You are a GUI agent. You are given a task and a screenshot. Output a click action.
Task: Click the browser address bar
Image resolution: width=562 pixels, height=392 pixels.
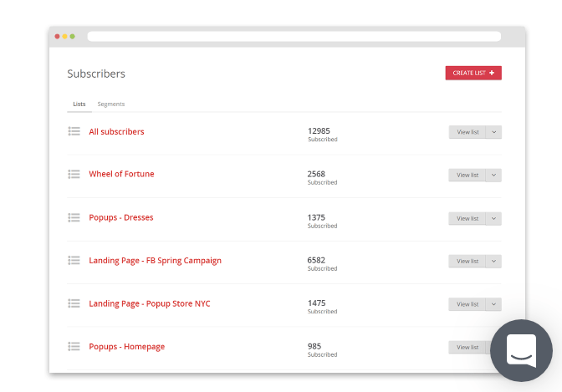(x=294, y=37)
